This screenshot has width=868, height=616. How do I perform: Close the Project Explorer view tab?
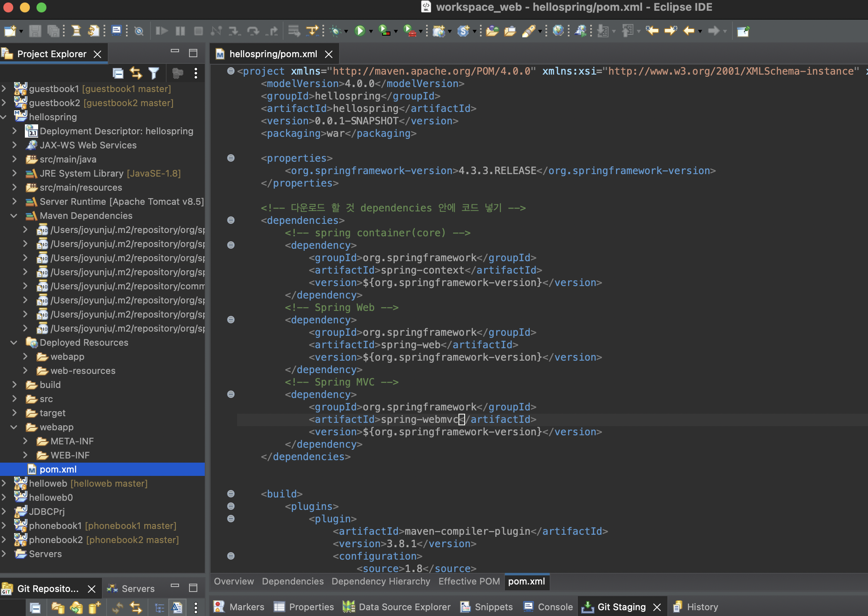coord(97,54)
